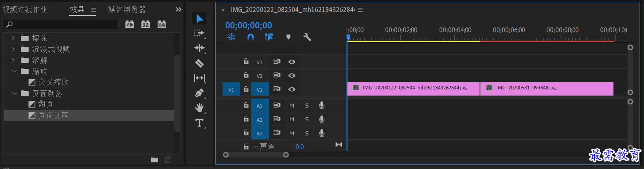Lock the A1 track
Image resolution: width=644 pixels, height=169 pixels.
pyautogui.click(x=246, y=105)
